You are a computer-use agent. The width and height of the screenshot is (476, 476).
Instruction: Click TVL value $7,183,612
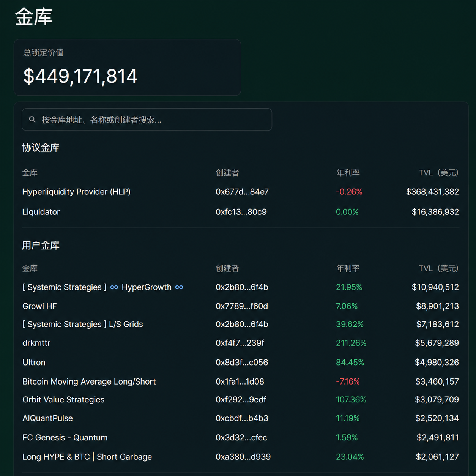pos(438,324)
